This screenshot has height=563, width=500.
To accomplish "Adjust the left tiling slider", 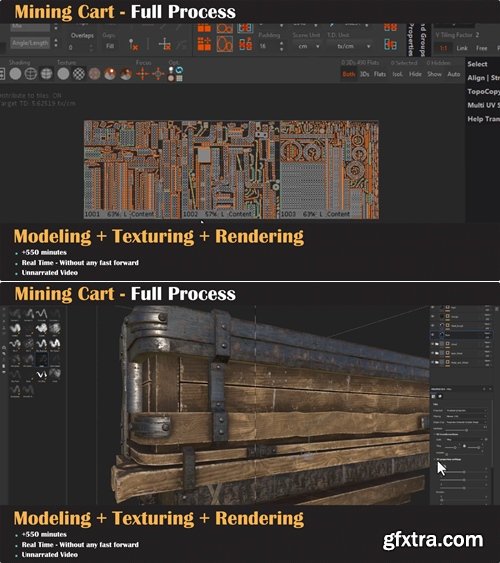I will (x=452, y=447).
